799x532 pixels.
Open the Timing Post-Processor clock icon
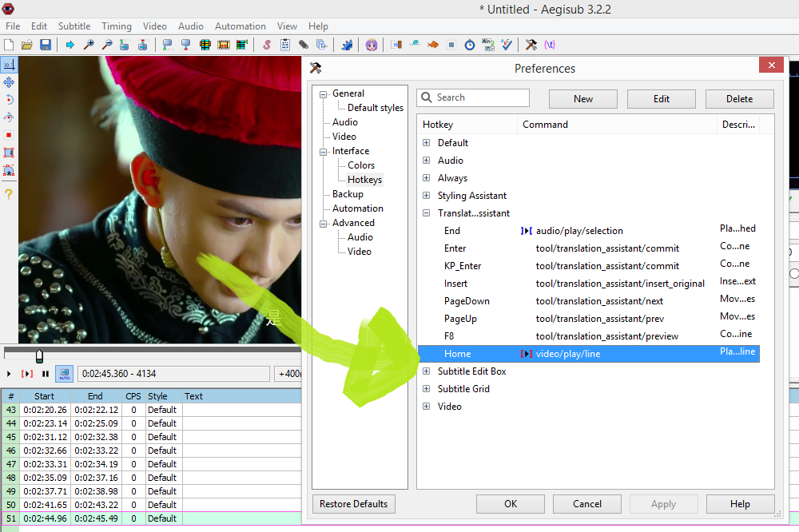pos(470,45)
